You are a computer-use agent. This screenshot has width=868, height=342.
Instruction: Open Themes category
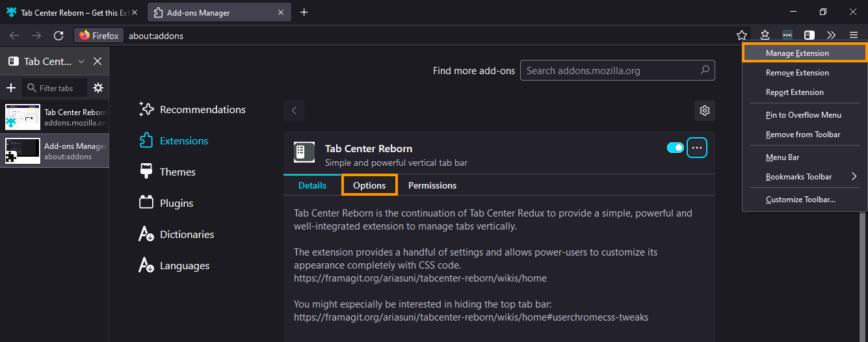(x=168, y=172)
